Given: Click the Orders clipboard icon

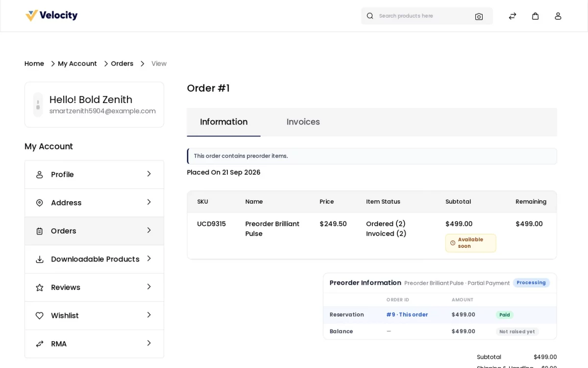Looking at the screenshot, I should coord(40,231).
